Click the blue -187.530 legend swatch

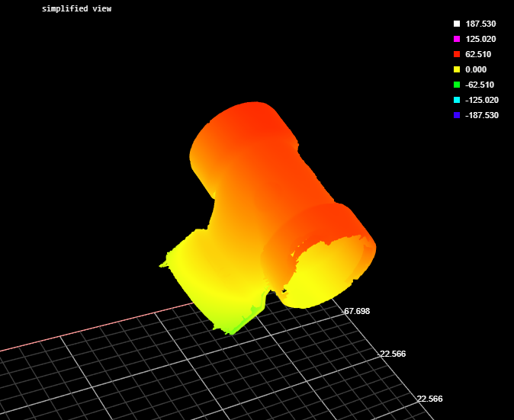[457, 115]
